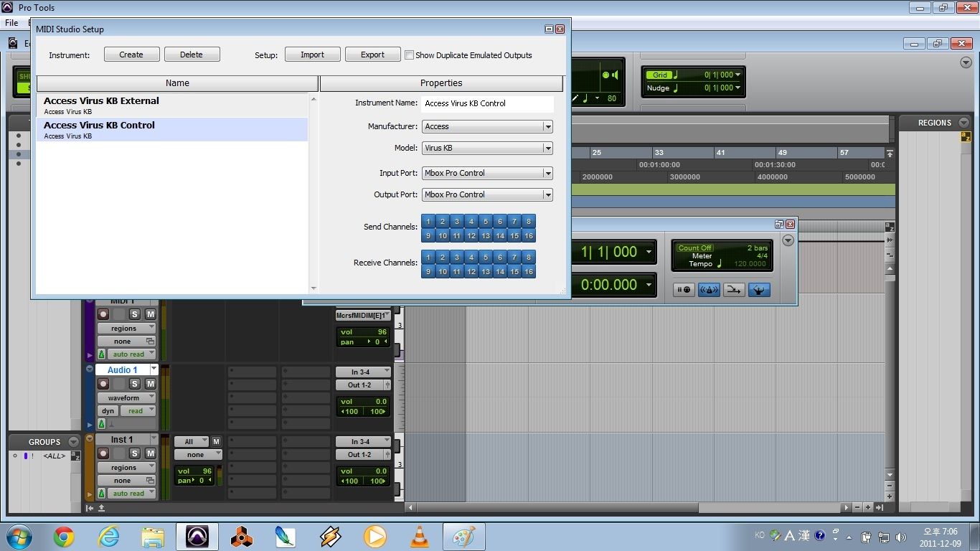The width and height of the screenshot is (980, 551).
Task: Open the Audio 1 waveform view selector
Action: (x=126, y=397)
